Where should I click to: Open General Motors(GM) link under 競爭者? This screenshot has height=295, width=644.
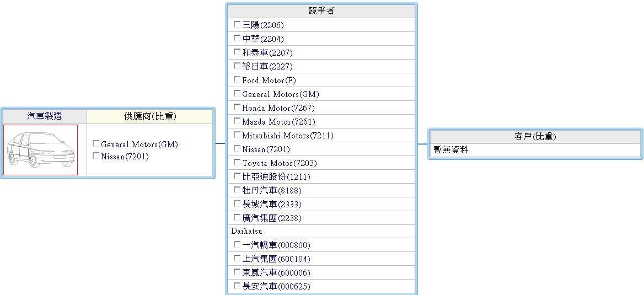tap(281, 94)
